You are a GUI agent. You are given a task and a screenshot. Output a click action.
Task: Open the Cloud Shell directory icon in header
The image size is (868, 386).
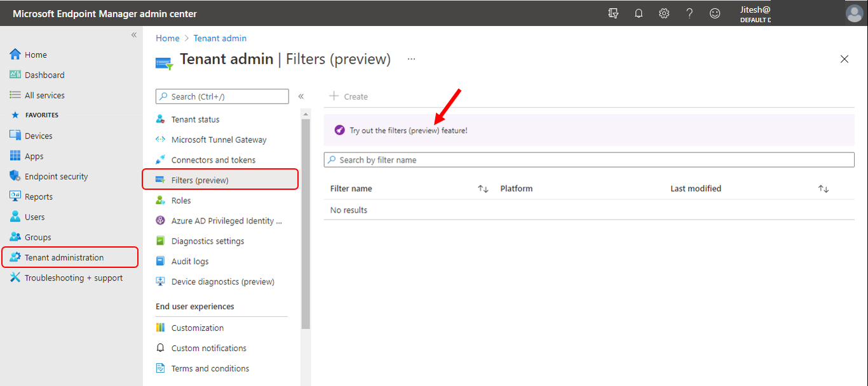tap(613, 13)
